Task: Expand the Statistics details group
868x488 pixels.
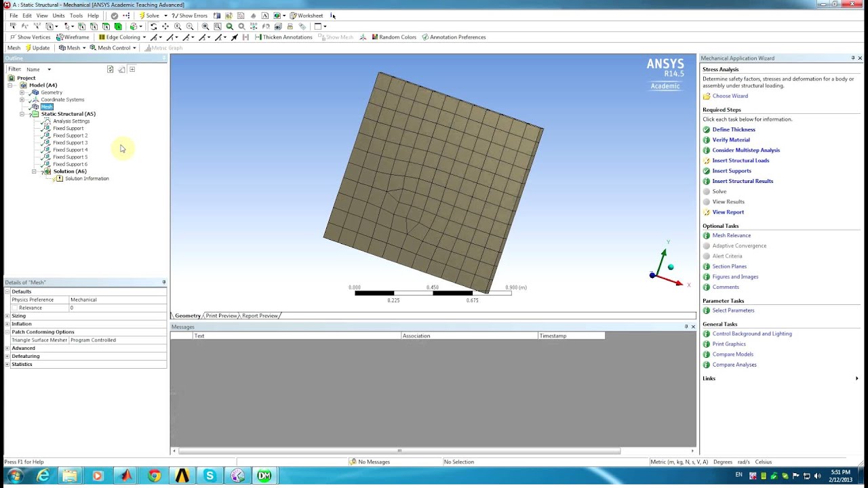Action: [7, 364]
